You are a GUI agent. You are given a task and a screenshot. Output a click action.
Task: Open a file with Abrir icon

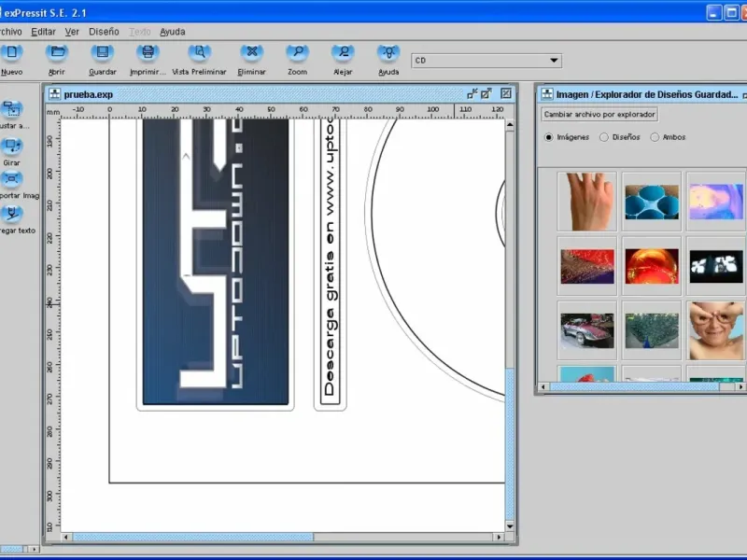[x=57, y=53]
